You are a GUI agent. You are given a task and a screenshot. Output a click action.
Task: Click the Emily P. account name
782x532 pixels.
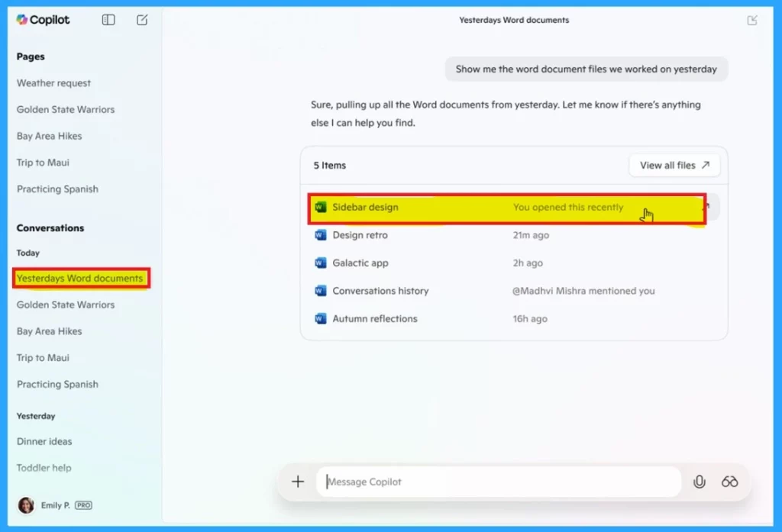(x=55, y=505)
